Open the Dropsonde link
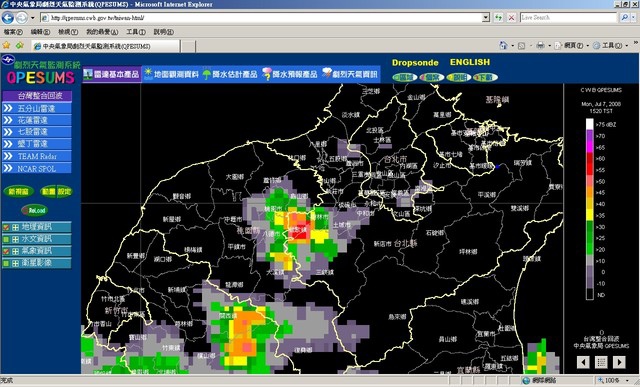 click(x=415, y=62)
